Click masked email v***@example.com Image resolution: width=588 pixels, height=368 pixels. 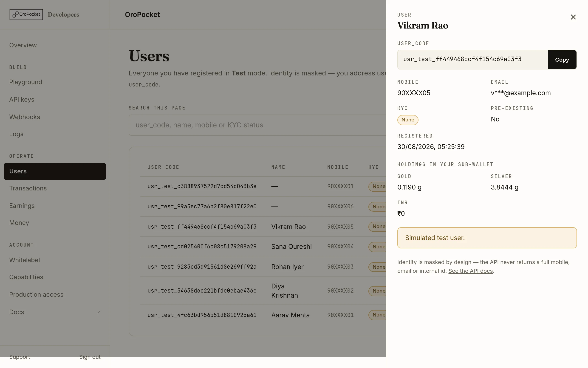pos(521,93)
